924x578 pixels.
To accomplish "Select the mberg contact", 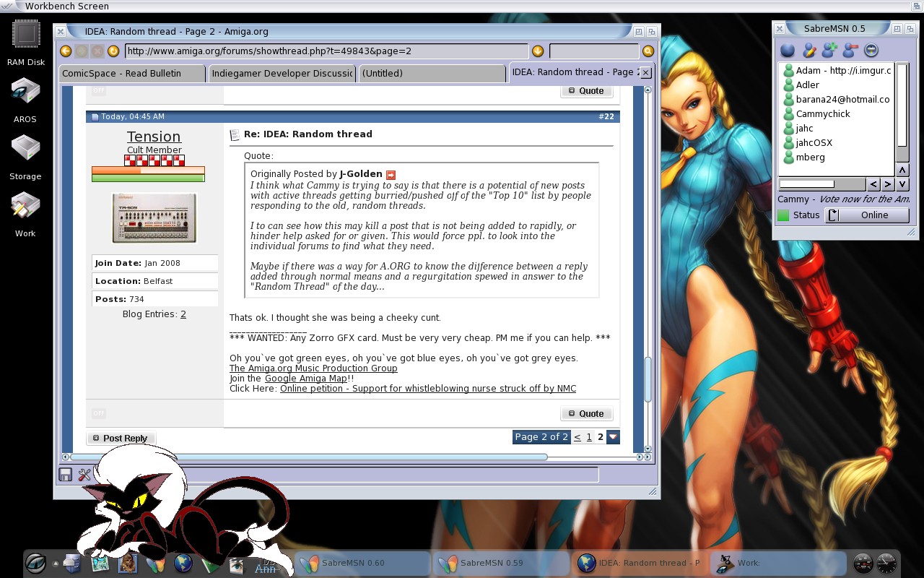I will tap(837, 157).
